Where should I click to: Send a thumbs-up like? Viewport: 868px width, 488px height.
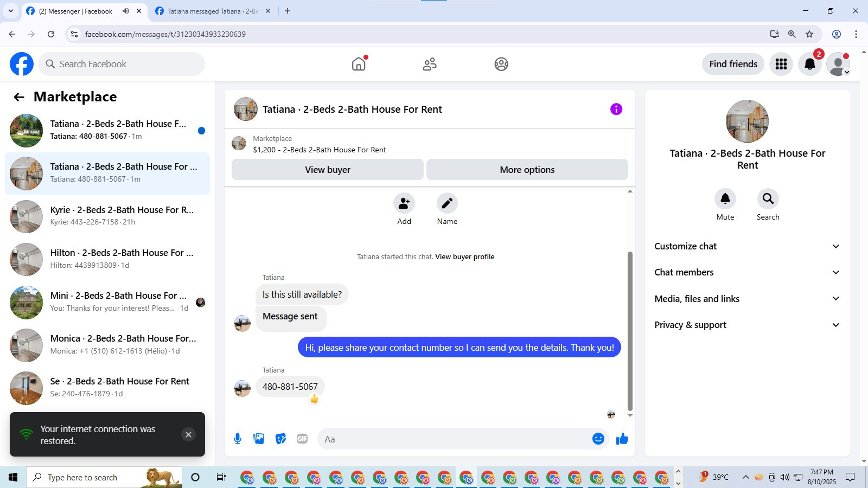point(622,439)
